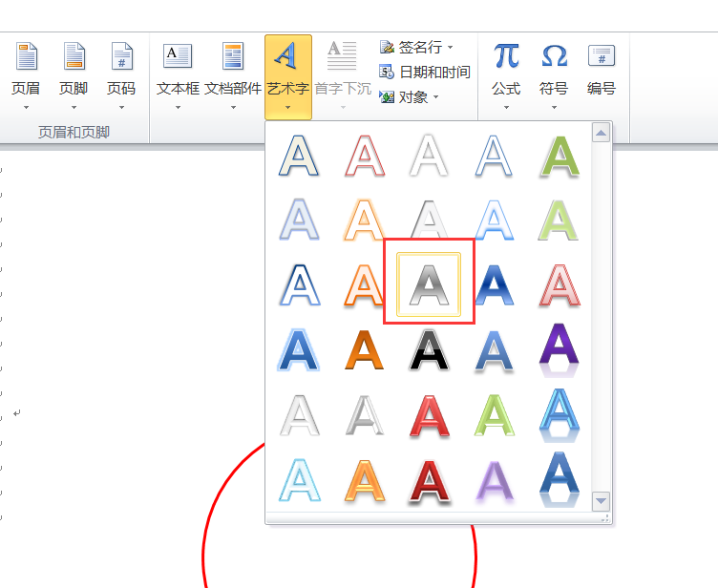Choose the black and gray WordArt in fourth row
718x588 pixels.
429,349
